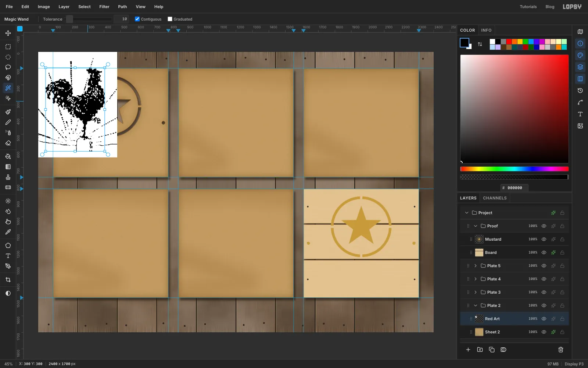The image size is (588, 368).
Task: Select the Eyedropper tool
Action: click(8, 232)
